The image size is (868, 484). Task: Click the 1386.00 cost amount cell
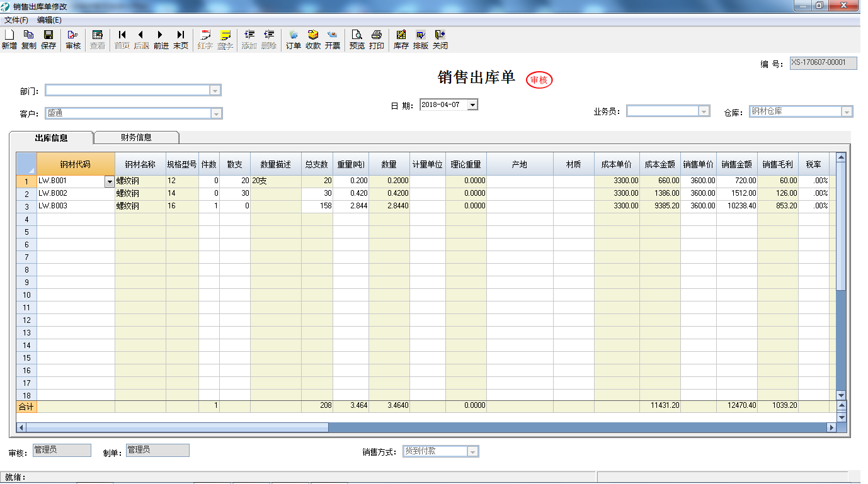(x=660, y=194)
